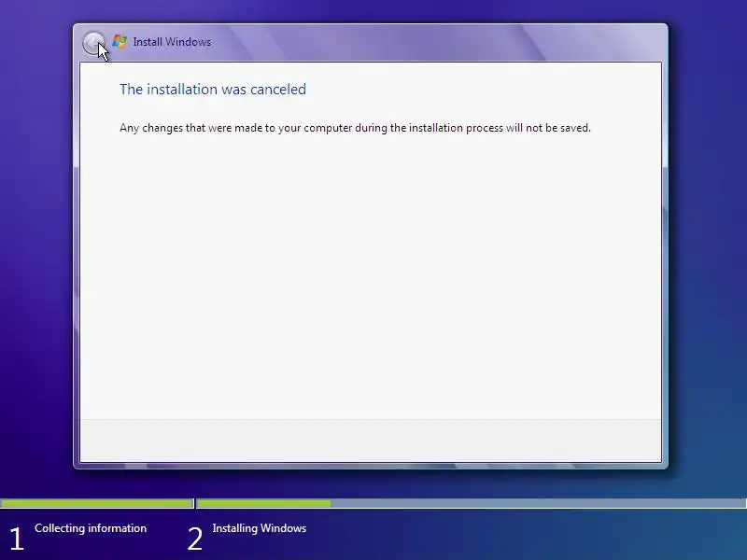The image size is (747, 560).
Task: Click the 'Any changes that were made' message
Action: [355, 128]
